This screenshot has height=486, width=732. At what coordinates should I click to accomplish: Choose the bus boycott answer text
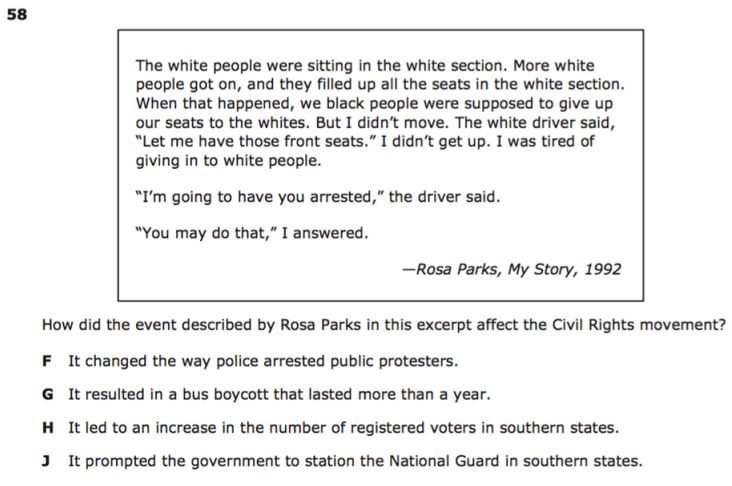tap(279, 395)
